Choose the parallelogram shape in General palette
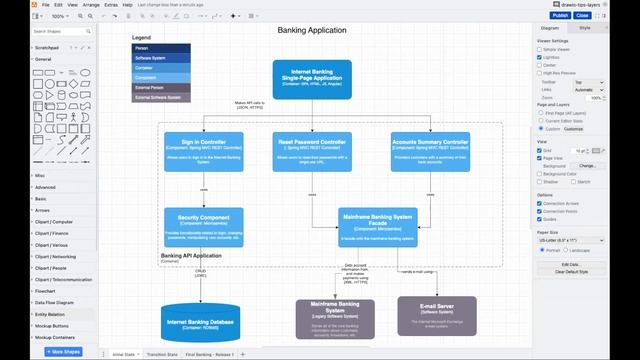This screenshot has width=640, height=360. coord(85,84)
